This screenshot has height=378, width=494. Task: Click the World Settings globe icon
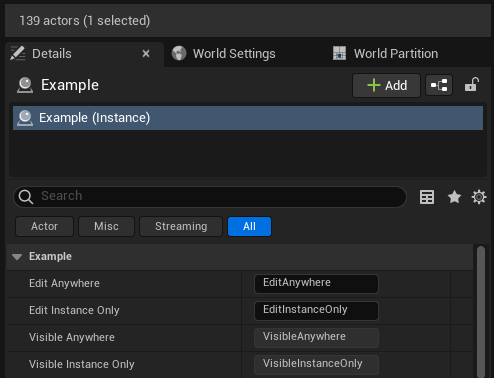[x=179, y=53]
